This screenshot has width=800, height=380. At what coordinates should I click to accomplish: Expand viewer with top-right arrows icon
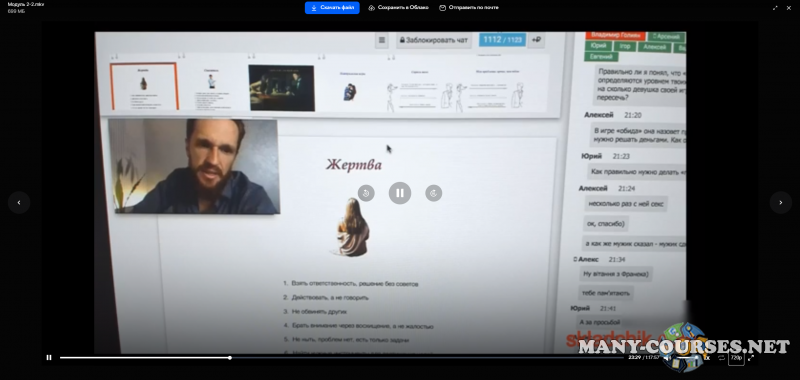pos(776,8)
